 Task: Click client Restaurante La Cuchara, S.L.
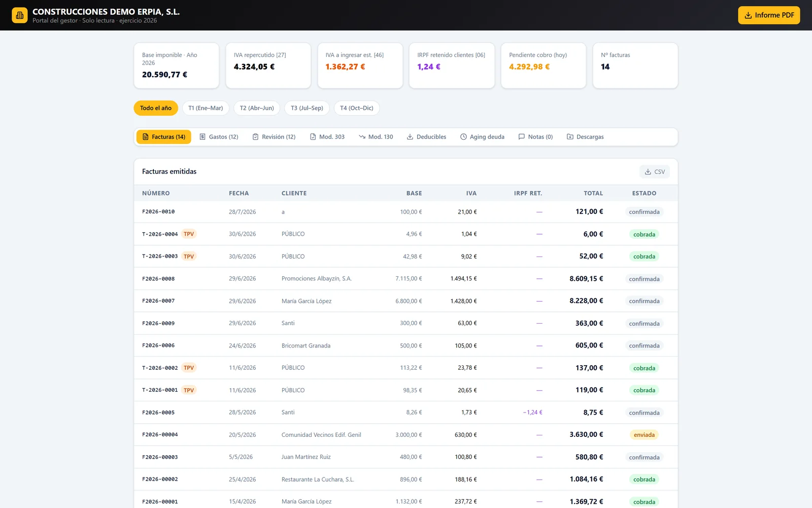(318, 480)
